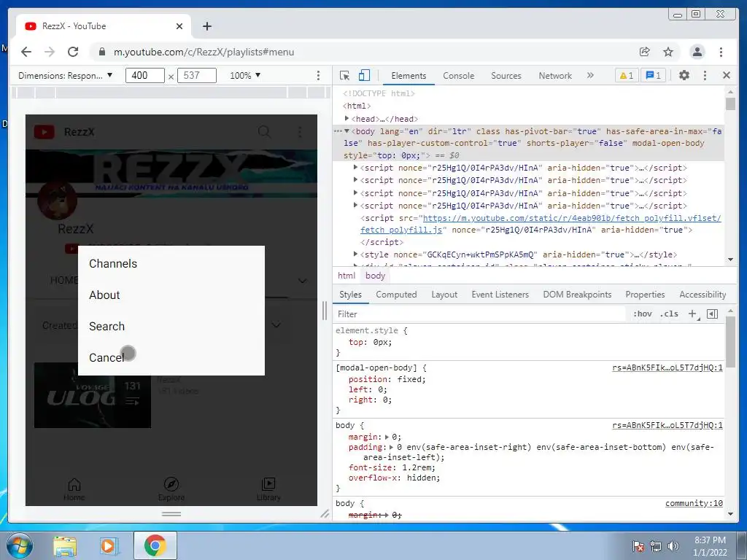
Task: Expand the first script nonce node
Action: point(355,167)
